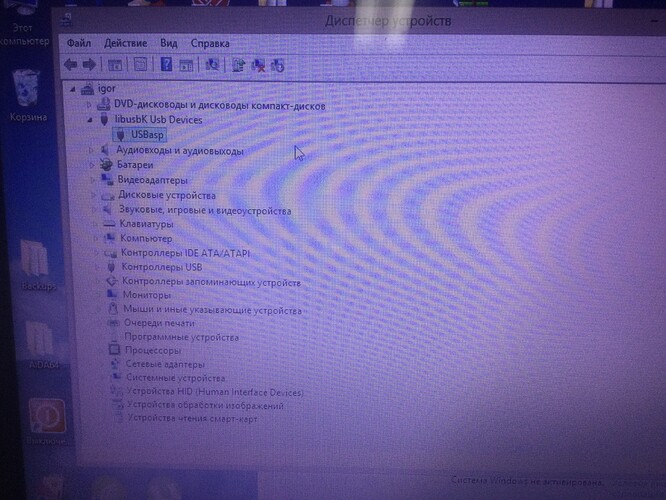This screenshot has height=500, width=666.
Task: Select the Очереди печати category
Action: 159,323
